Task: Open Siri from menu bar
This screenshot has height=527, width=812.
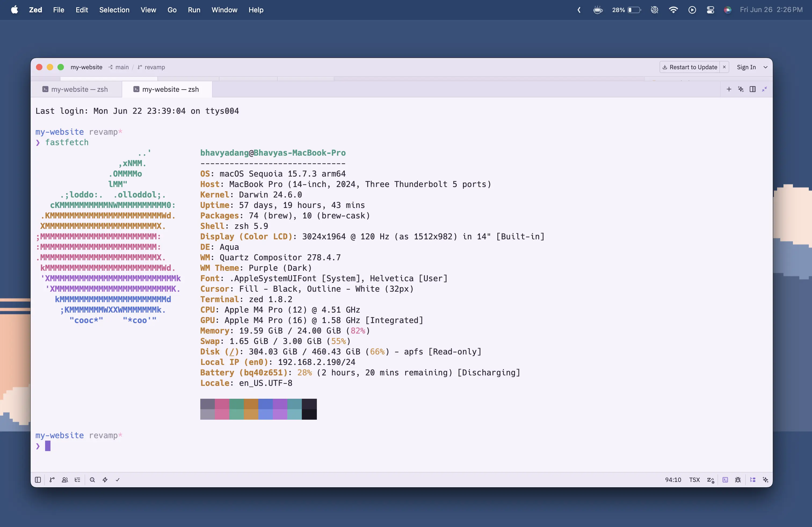Action: [x=727, y=10]
